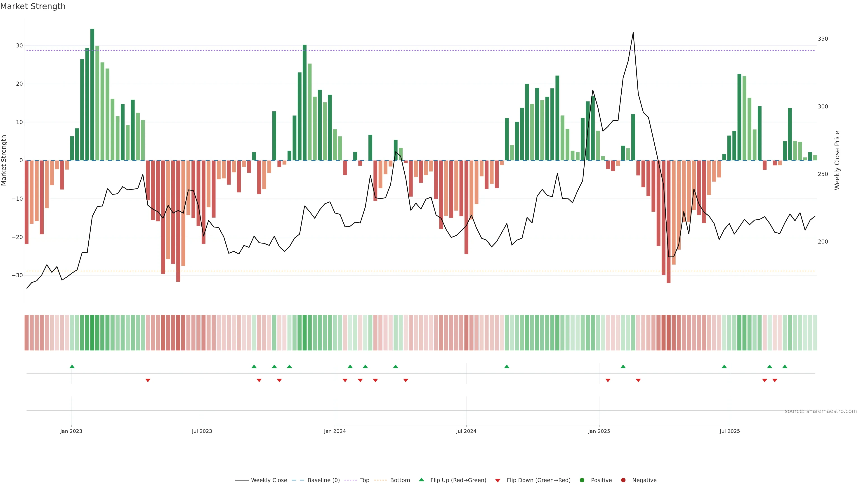Click the peak of the black price line
The image size is (868, 488).
coord(633,33)
